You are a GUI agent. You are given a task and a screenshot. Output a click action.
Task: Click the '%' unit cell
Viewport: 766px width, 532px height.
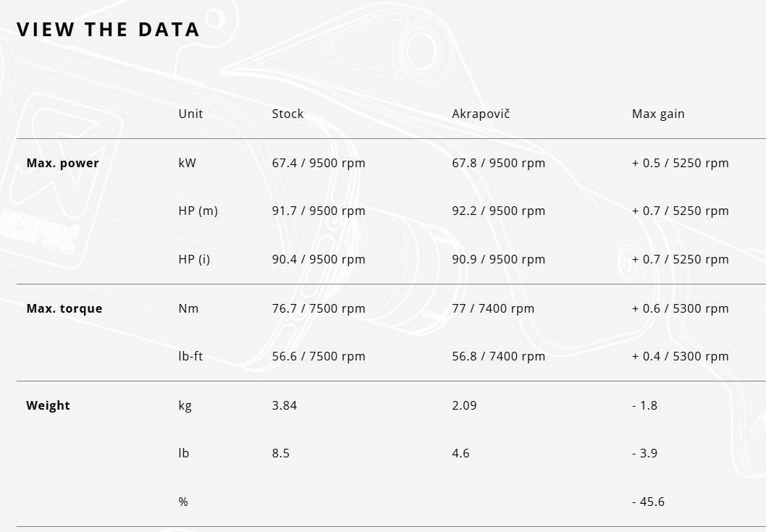point(183,502)
